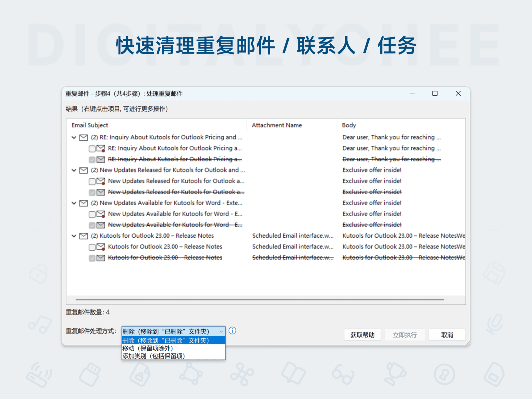Viewport: 532px width, 399px height.
Task: Collapse the RE: Inquiry About Kutools group
Action: [74, 137]
